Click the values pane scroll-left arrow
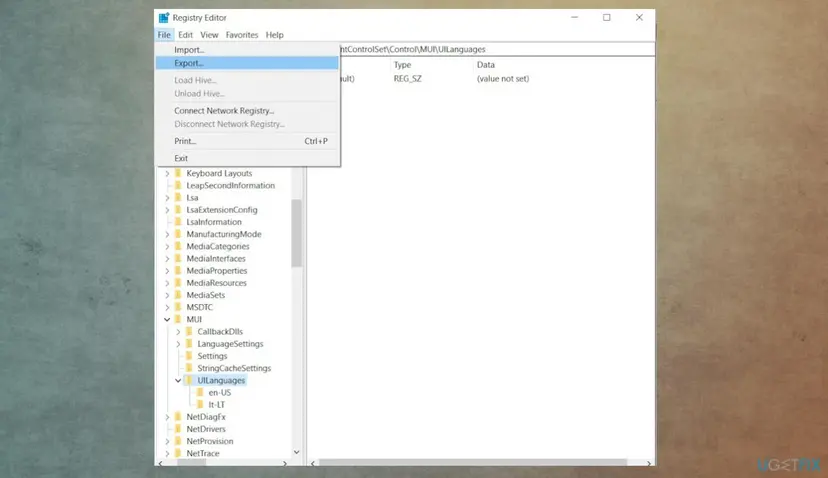Viewport: 828px width, 478px height. coord(313,463)
